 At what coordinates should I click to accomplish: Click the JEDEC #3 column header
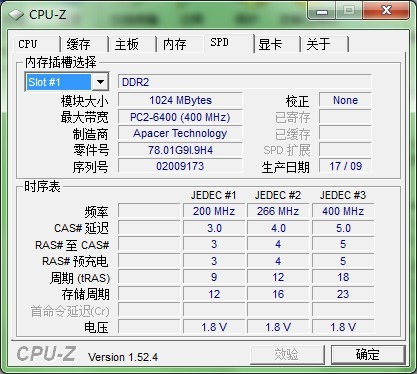(x=343, y=195)
